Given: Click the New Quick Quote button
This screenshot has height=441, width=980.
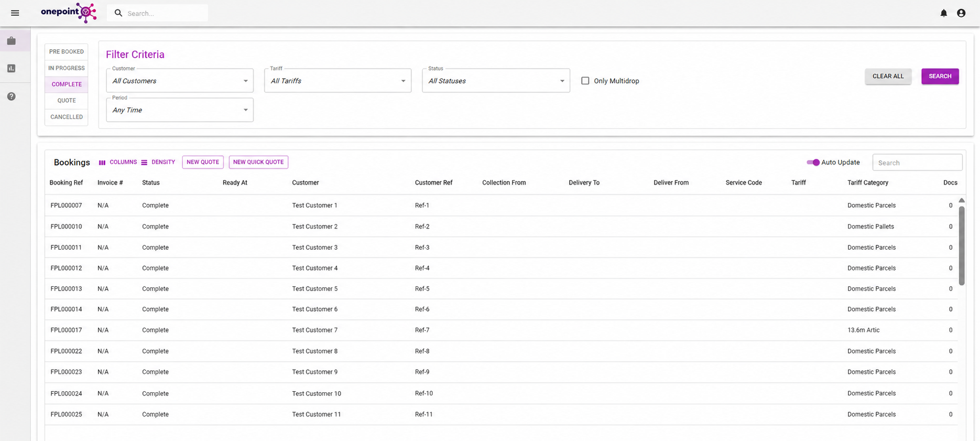Looking at the screenshot, I should point(258,162).
